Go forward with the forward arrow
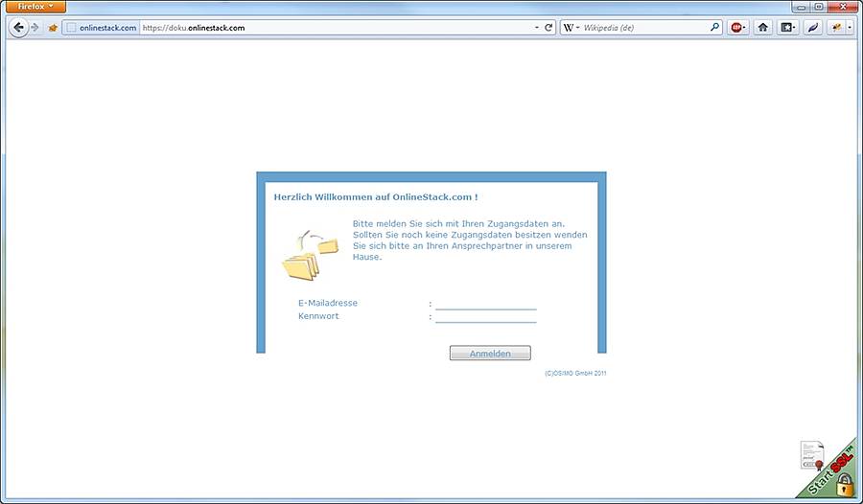 (35, 27)
